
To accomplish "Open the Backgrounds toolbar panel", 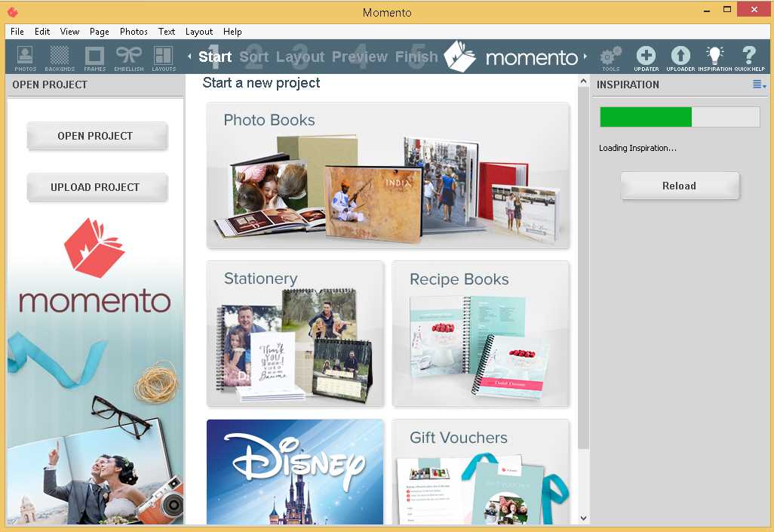I will [60, 58].
